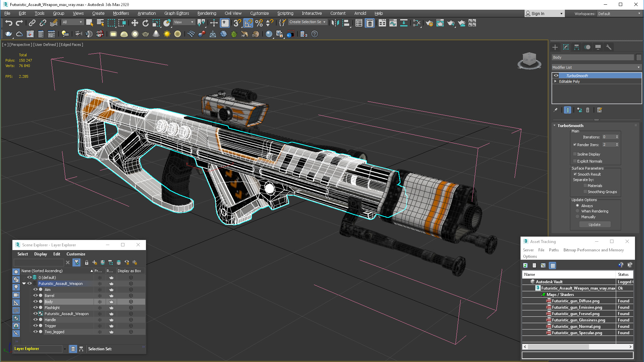Toggle Percent Snap tool

(259, 23)
